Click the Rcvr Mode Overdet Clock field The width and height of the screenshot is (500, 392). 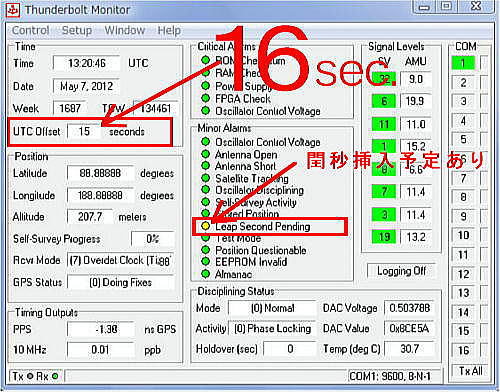tap(121, 260)
